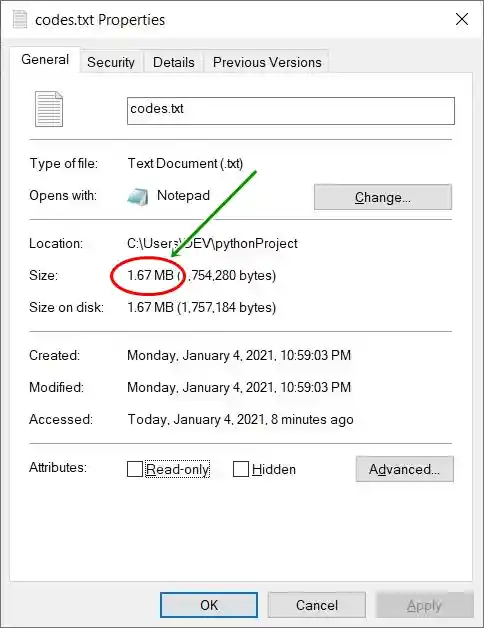Select the Text Document (.txt) file type text
The image size is (484, 628).
tap(185, 163)
